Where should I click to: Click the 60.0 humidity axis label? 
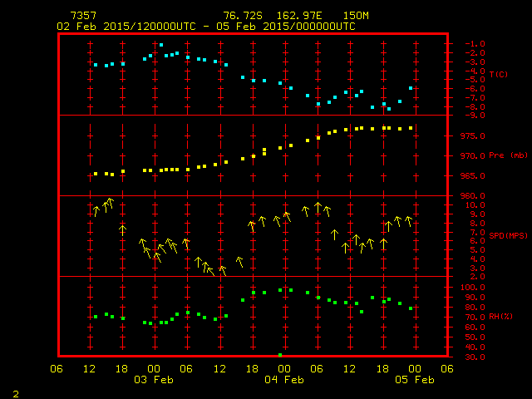(x=475, y=328)
